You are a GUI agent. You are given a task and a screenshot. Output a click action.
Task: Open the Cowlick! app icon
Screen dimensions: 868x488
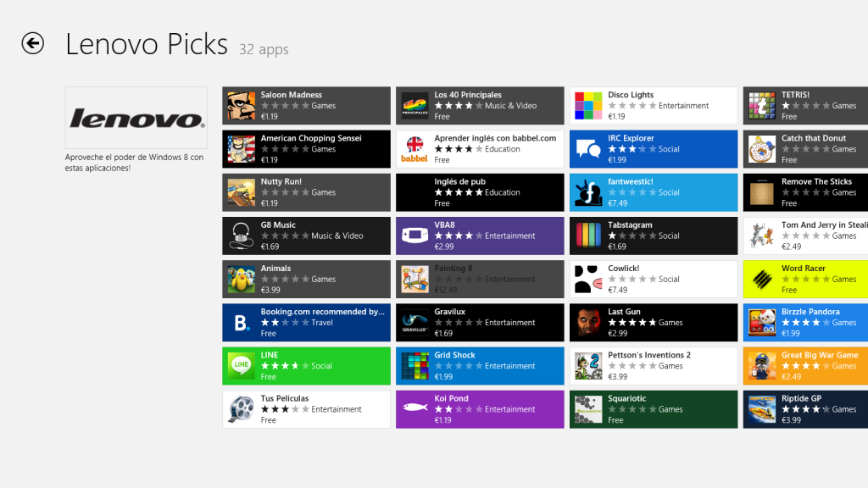click(588, 280)
